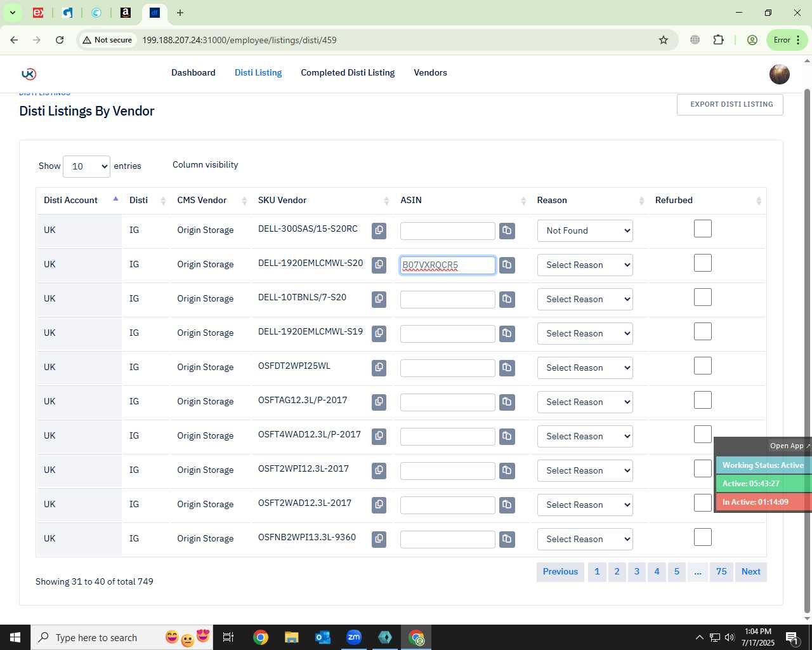This screenshot has width=812, height=650.
Task: Tick Refurbed checkbox for OSFTAG12.3L/P-2017
Action: pos(703,400)
